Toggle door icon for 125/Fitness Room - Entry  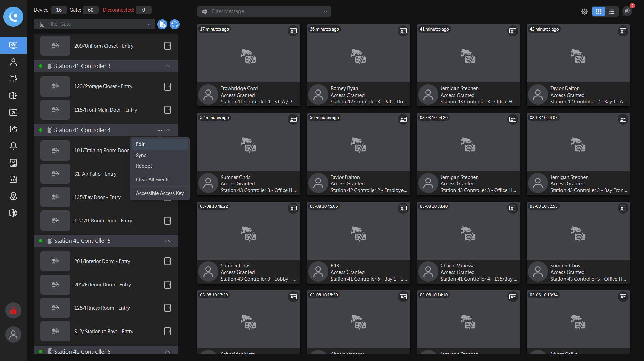[x=167, y=308]
